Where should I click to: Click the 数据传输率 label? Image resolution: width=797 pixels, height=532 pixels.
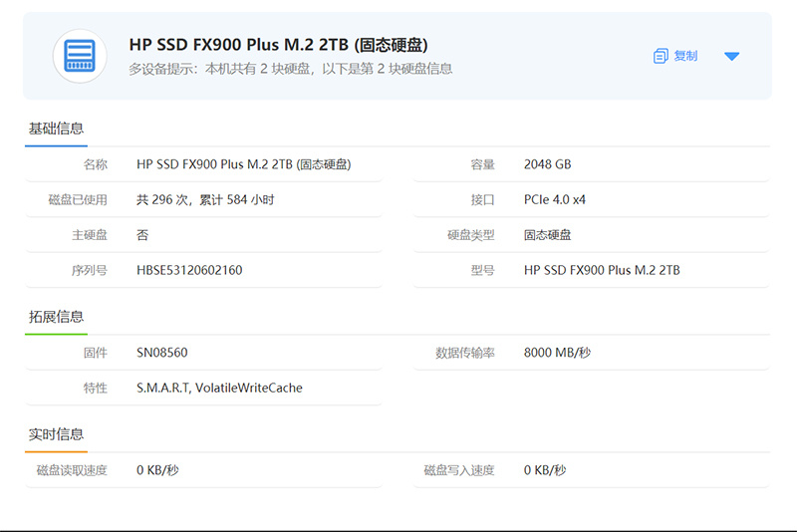465,353
